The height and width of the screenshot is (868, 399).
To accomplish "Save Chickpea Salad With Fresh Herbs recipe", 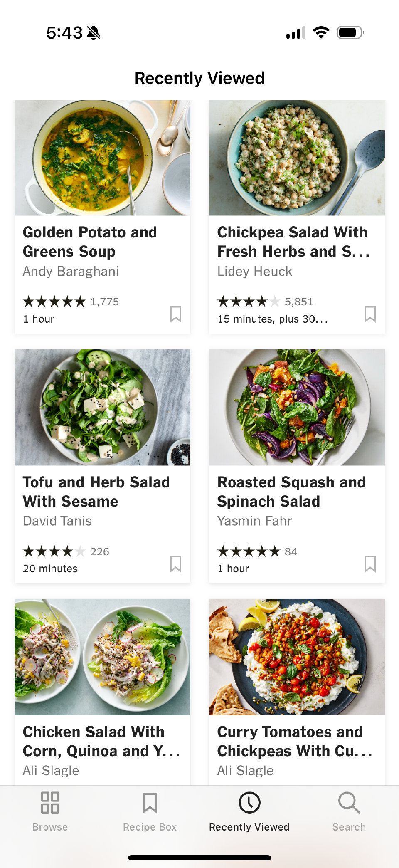I will click(x=370, y=314).
